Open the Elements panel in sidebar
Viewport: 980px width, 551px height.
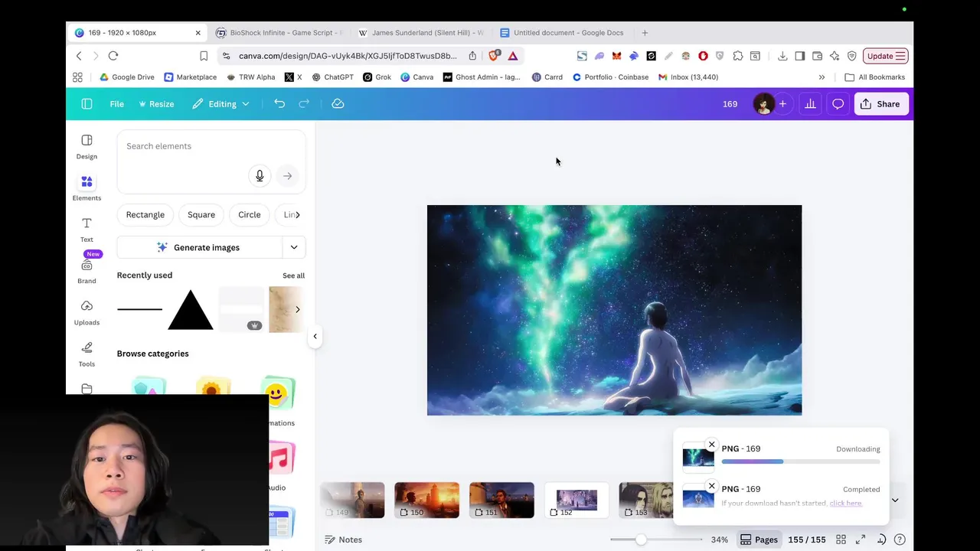[87, 187]
